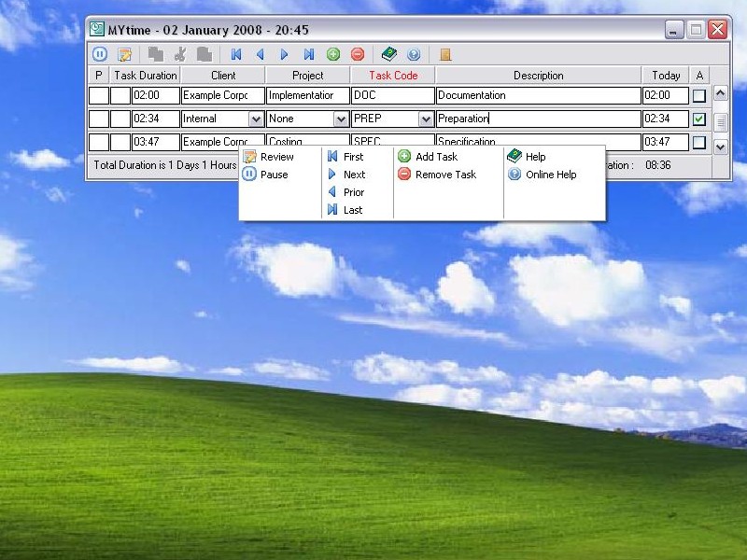Viewport: 747px width, 560px height.
Task: Open the Task Code dropdown showing PREP
Action: coord(426,119)
